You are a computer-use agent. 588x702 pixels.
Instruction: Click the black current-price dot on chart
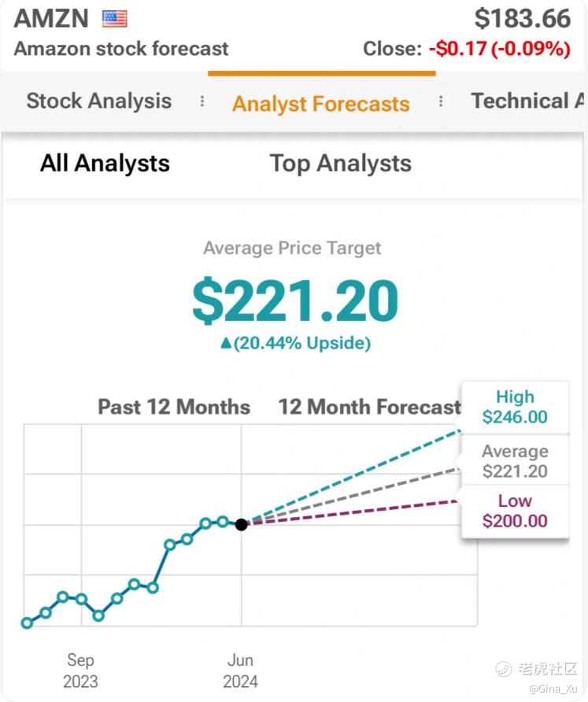pos(242,524)
